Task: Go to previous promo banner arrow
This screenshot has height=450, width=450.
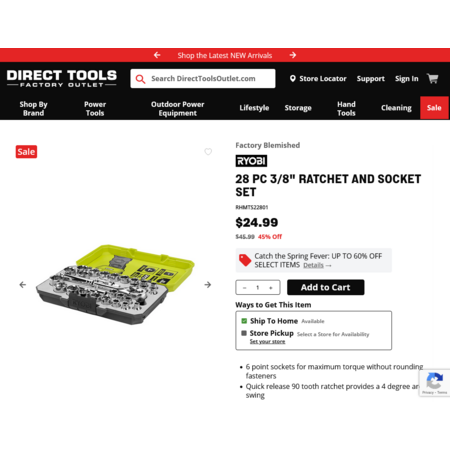Action: (x=157, y=55)
